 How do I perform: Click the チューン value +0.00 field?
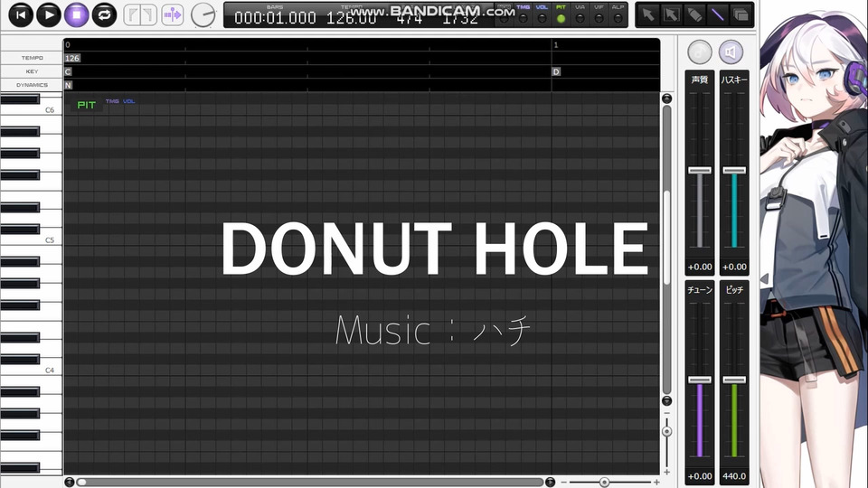point(700,476)
